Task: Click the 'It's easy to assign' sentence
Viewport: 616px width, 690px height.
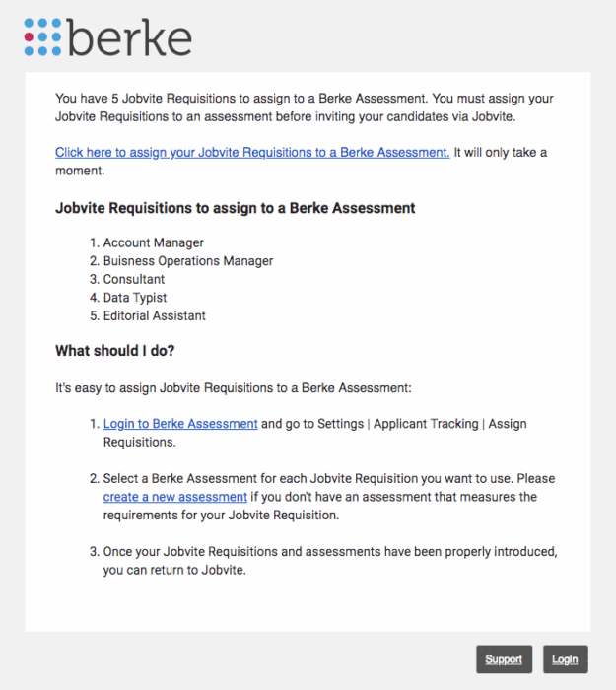Action: point(234,388)
